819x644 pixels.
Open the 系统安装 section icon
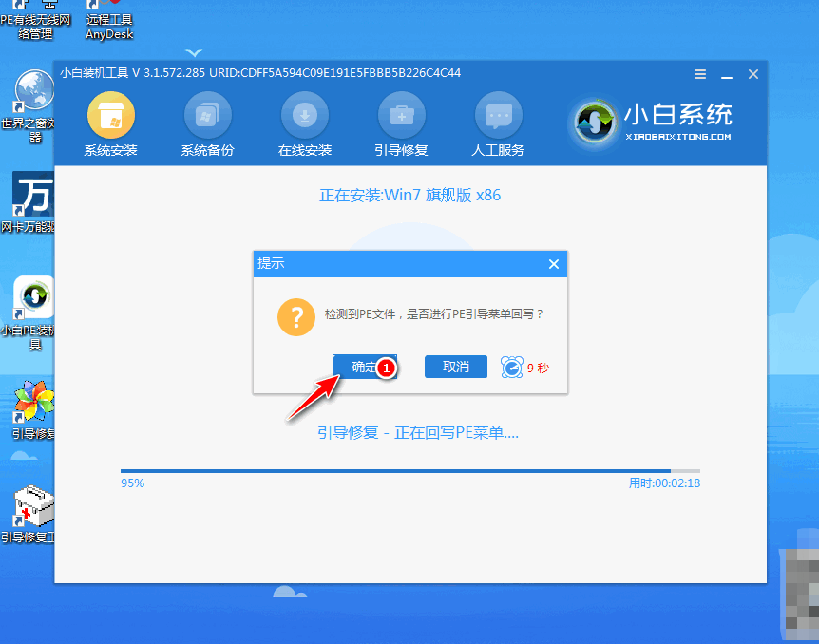(x=111, y=116)
